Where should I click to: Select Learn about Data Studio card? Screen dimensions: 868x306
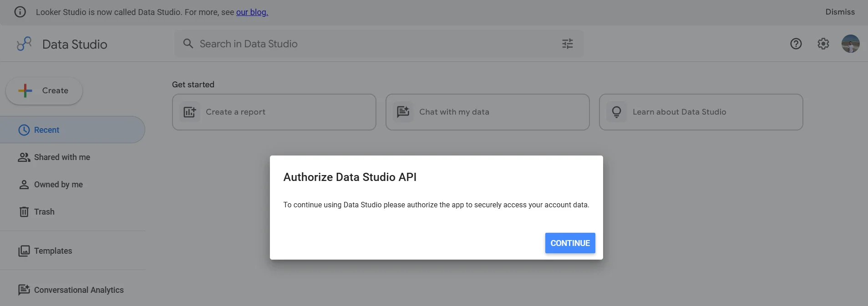point(701,112)
